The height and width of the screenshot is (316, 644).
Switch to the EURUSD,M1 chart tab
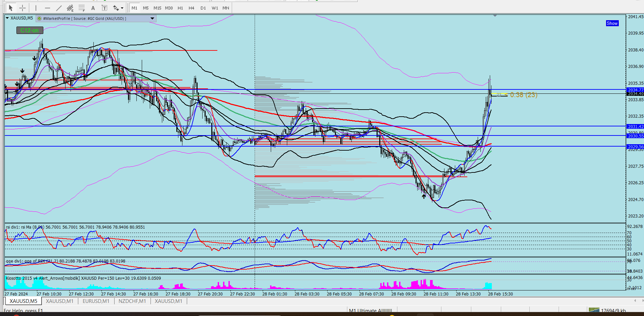click(96, 301)
